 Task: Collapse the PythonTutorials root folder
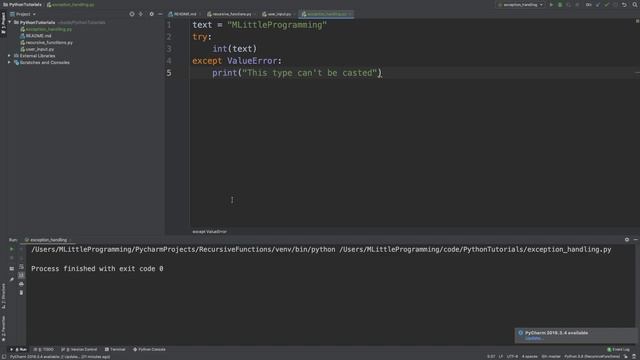(x=10, y=22)
